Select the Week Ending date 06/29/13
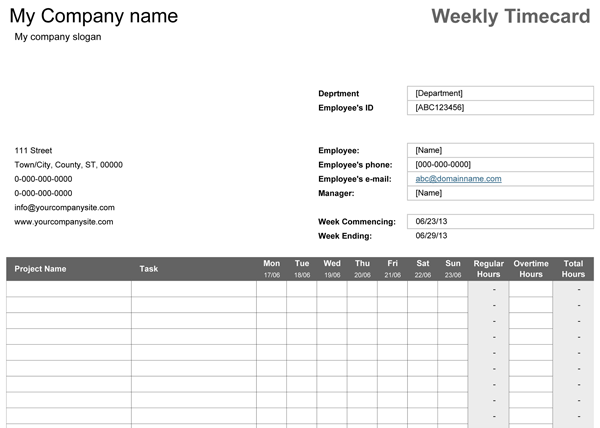Image resolution: width=600 pixels, height=428 pixels. 431,236
